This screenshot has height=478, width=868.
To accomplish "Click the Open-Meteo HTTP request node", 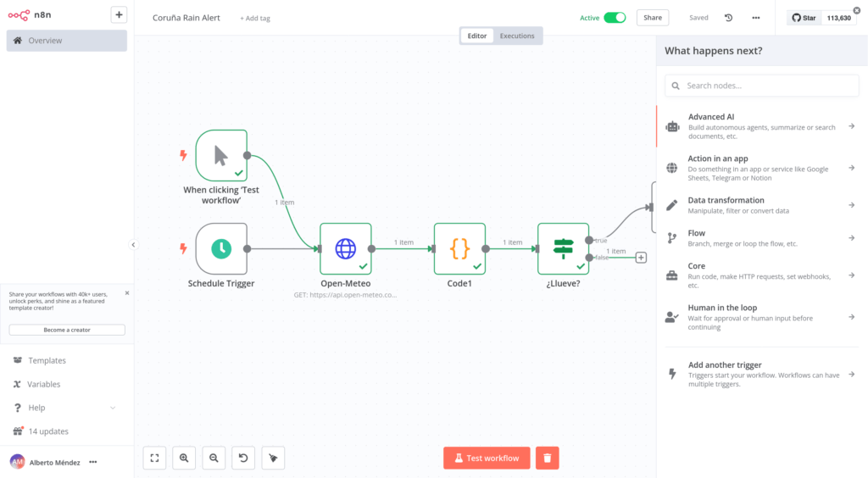I will point(346,248).
